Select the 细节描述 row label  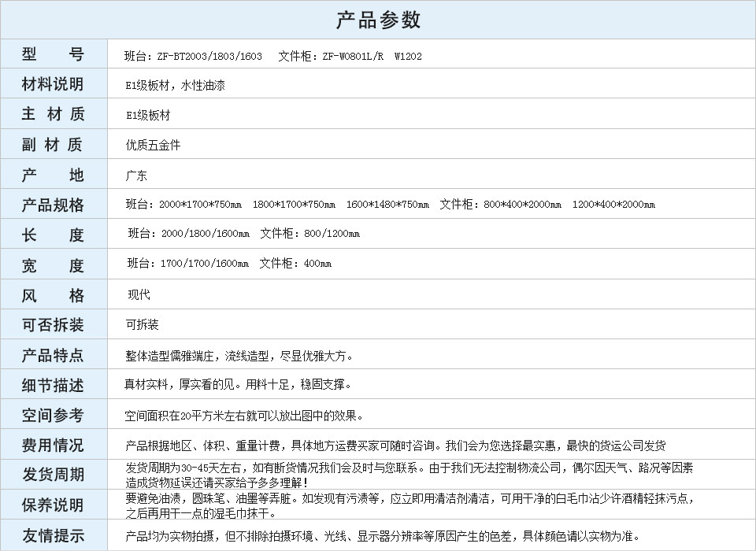click(53, 385)
